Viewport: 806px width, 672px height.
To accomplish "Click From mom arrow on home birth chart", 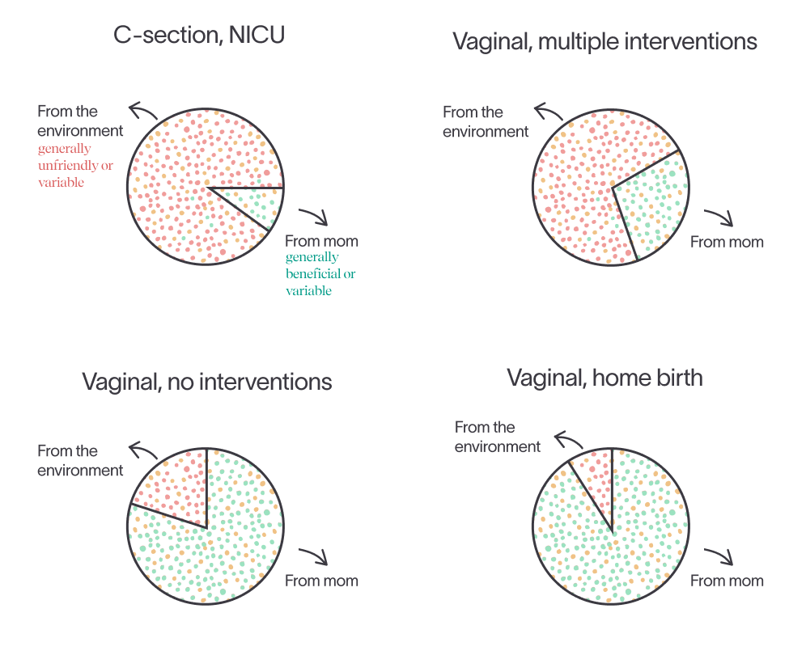I will (719, 557).
